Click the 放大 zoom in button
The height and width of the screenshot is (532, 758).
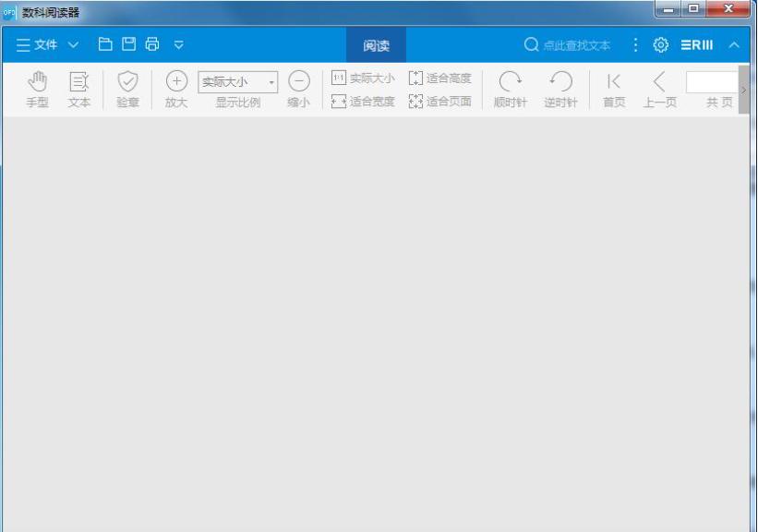coord(176,90)
